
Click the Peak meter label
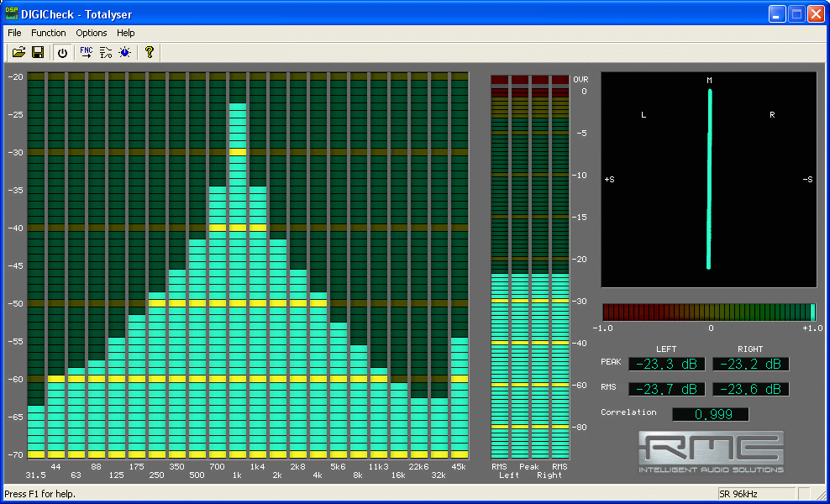(x=528, y=467)
